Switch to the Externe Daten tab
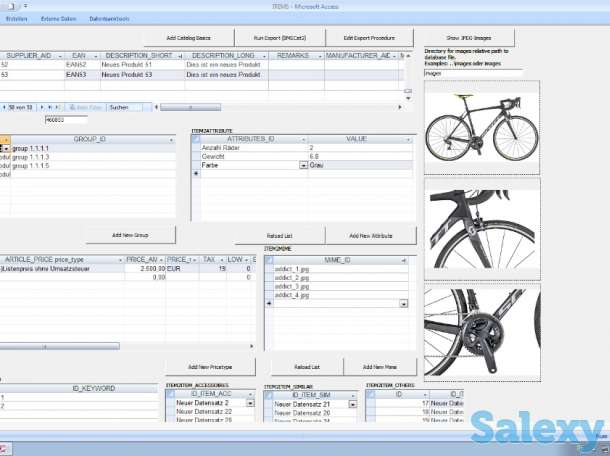This screenshot has width=610, height=456. [x=58, y=19]
